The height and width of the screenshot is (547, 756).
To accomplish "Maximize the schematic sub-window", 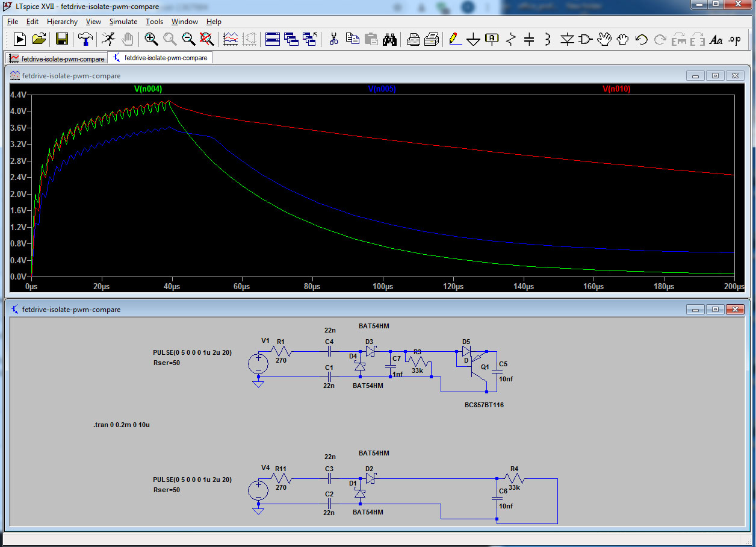I will (x=716, y=309).
